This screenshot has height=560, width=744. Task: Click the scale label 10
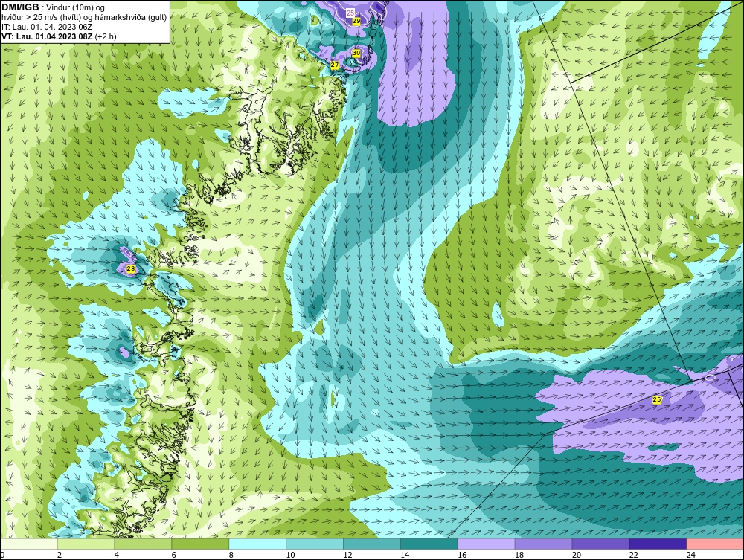(x=290, y=555)
